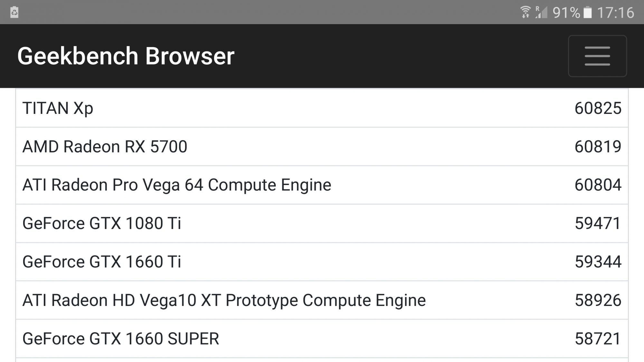Viewport: 644px width, 362px height.
Task: Tap the recycle notification icon in status bar
Action: (x=14, y=12)
